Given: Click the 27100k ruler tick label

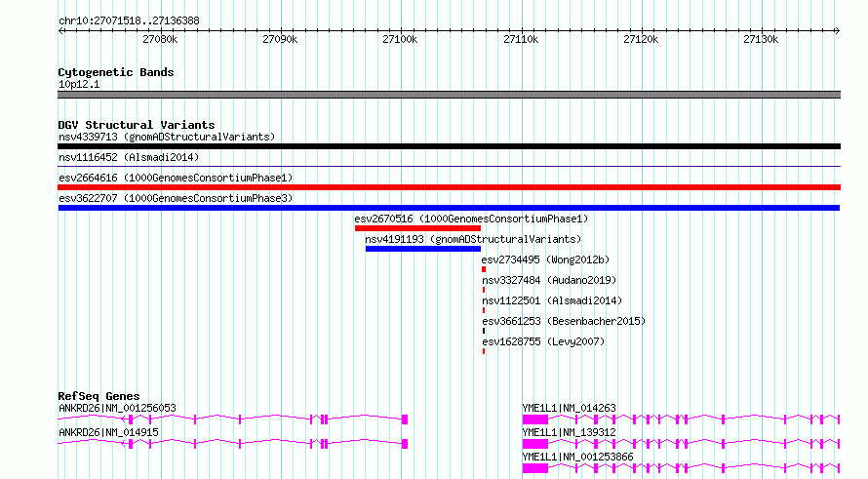Looking at the screenshot, I should point(400,39).
